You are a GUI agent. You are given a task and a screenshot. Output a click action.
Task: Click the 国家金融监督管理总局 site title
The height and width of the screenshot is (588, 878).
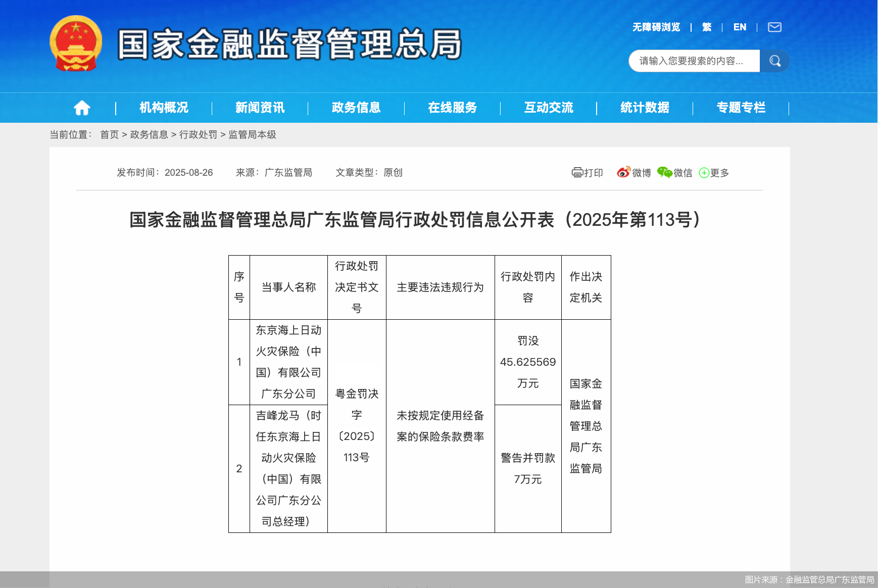pyautogui.click(x=289, y=44)
